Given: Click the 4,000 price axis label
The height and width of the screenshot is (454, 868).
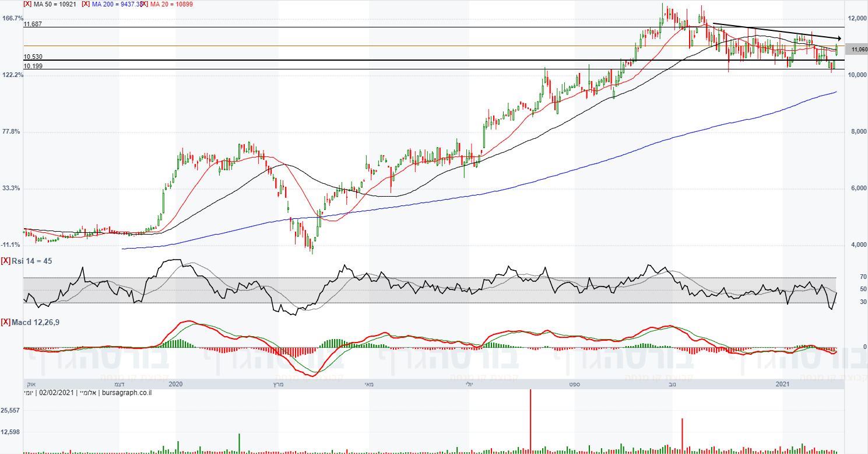Looking at the screenshot, I should [859, 245].
